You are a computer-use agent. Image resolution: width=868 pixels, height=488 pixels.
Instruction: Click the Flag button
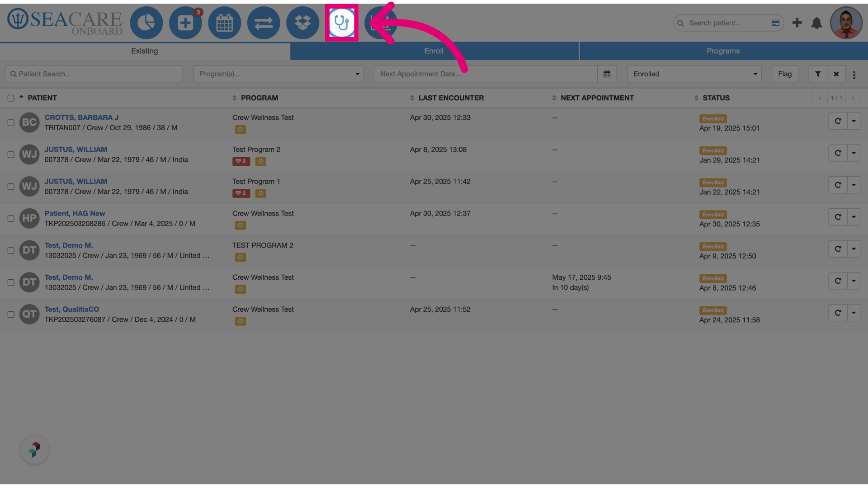pyautogui.click(x=785, y=74)
